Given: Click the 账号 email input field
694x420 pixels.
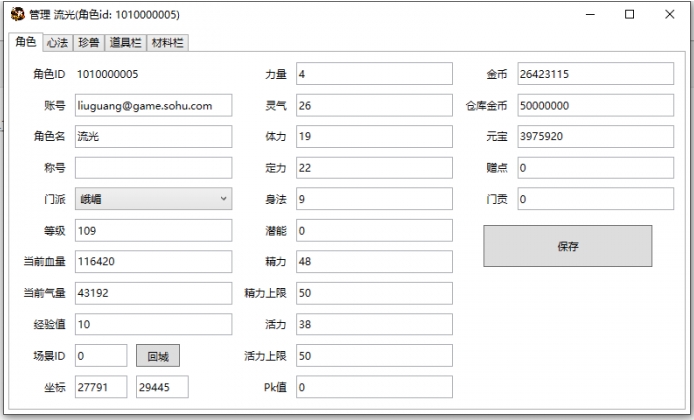Looking at the screenshot, I should coord(152,105).
